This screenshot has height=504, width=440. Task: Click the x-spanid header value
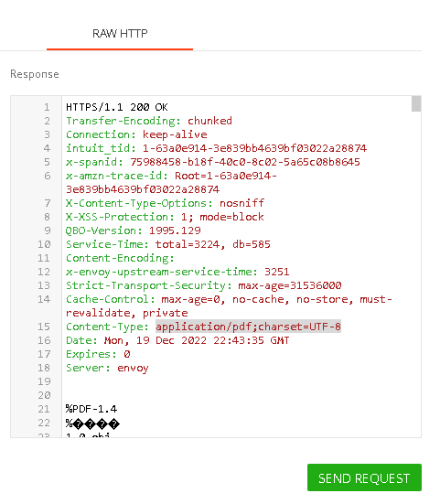point(245,162)
